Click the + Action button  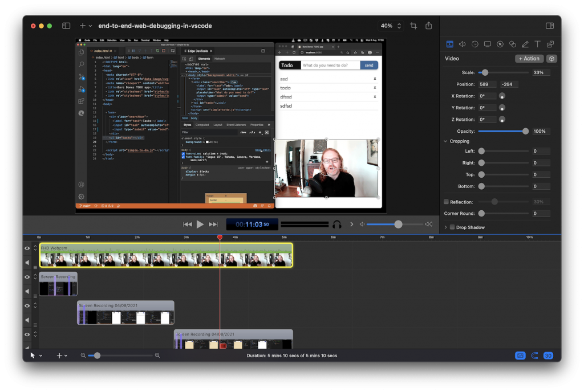tap(529, 59)
